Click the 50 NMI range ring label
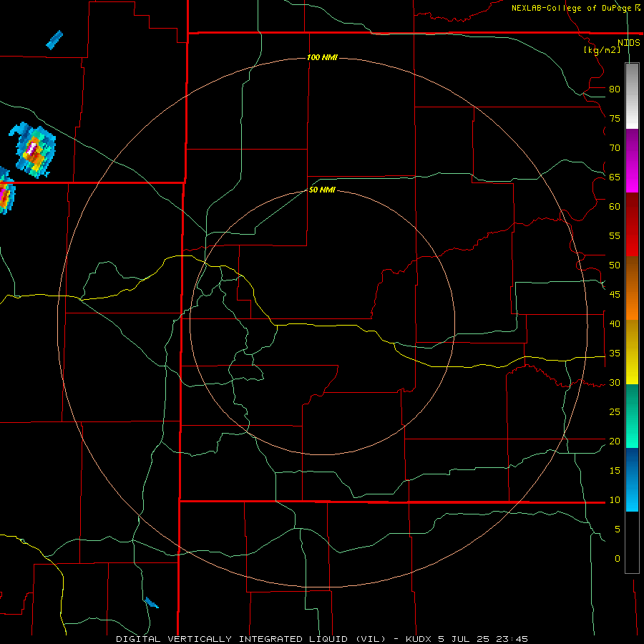 (322, 190)
